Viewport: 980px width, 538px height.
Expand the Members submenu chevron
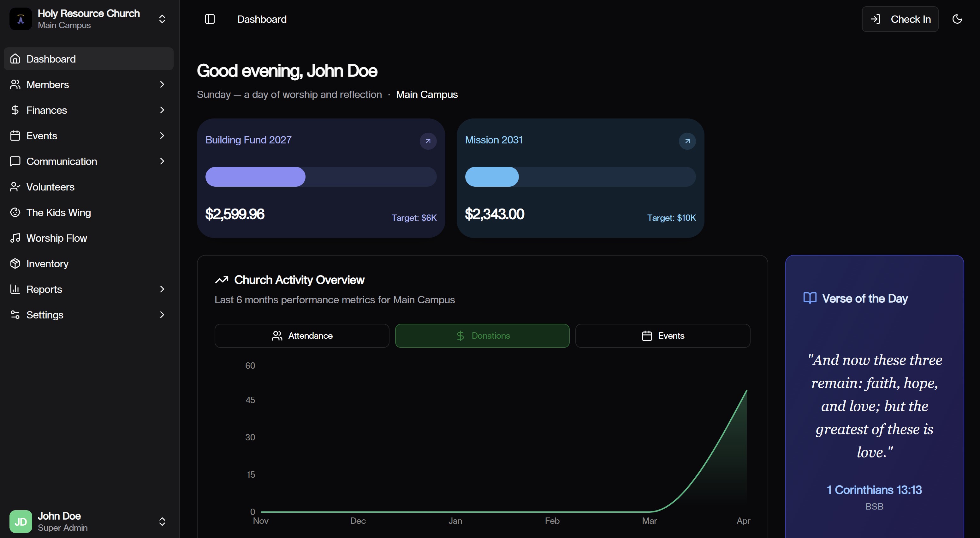pos(162,84)
